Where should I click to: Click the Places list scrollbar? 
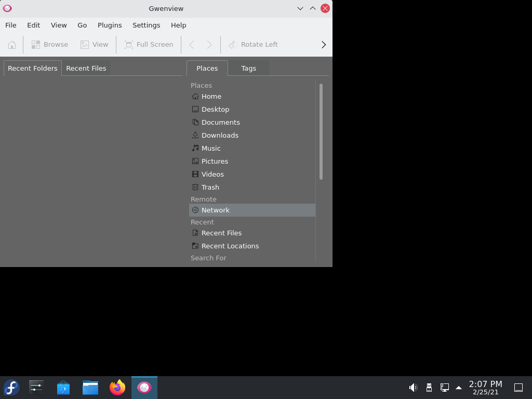(321, 131)
